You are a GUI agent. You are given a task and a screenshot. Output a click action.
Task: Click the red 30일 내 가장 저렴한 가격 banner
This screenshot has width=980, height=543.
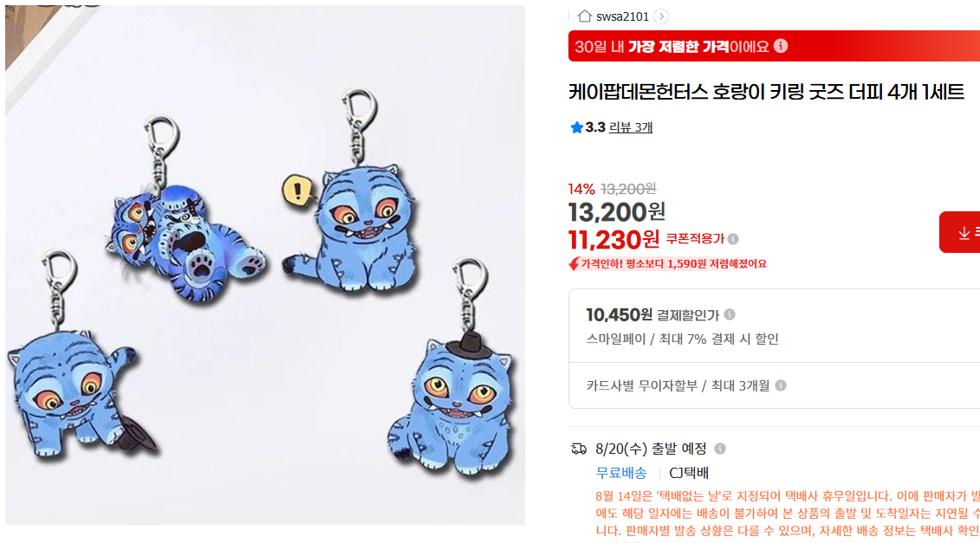(774, 46)
